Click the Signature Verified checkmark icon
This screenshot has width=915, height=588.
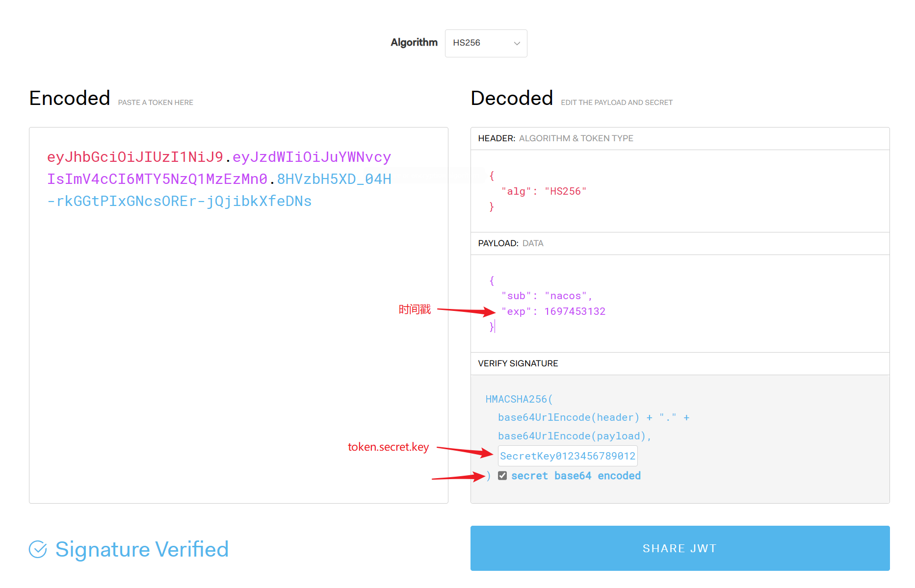[x=38, y=549]
